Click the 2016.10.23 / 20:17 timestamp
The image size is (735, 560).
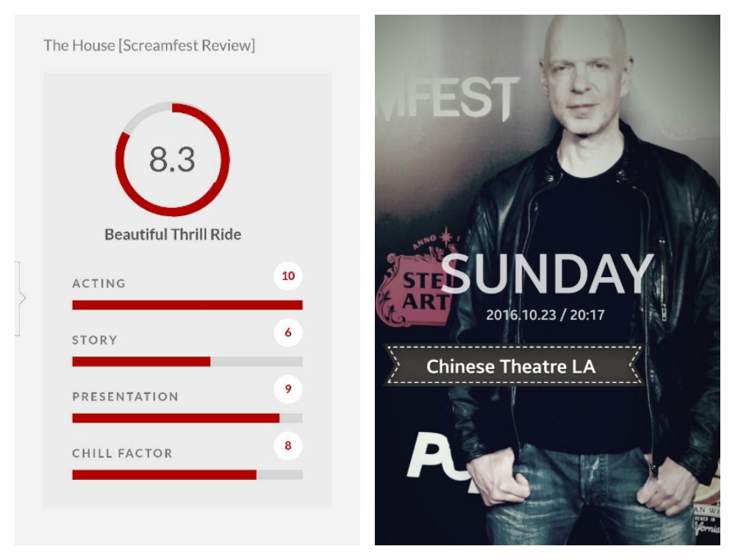(545, 315)
